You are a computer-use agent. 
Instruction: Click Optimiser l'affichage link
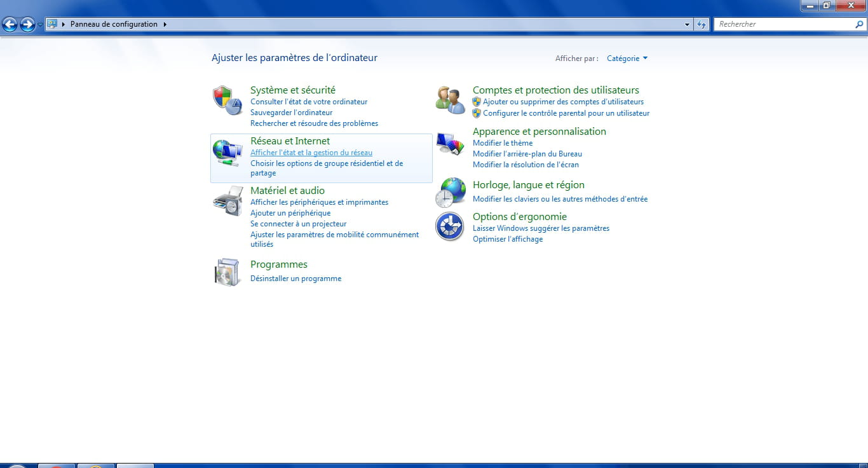pyautogui.click(x=508, y=239)
